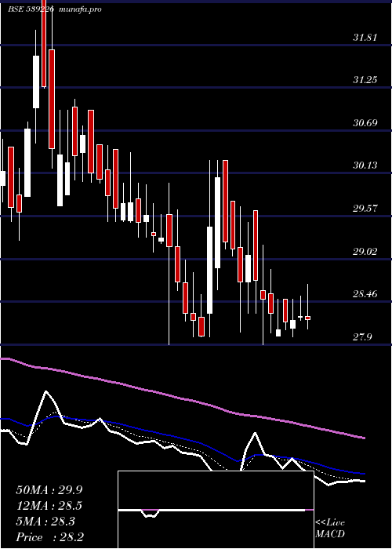This screenshot has width=392, height=549.
Task: Click the MACD inset chart panel
Action: (216, 510)
